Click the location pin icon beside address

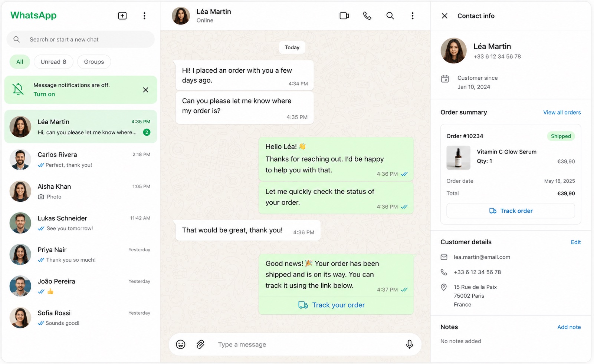pos(444,287)
